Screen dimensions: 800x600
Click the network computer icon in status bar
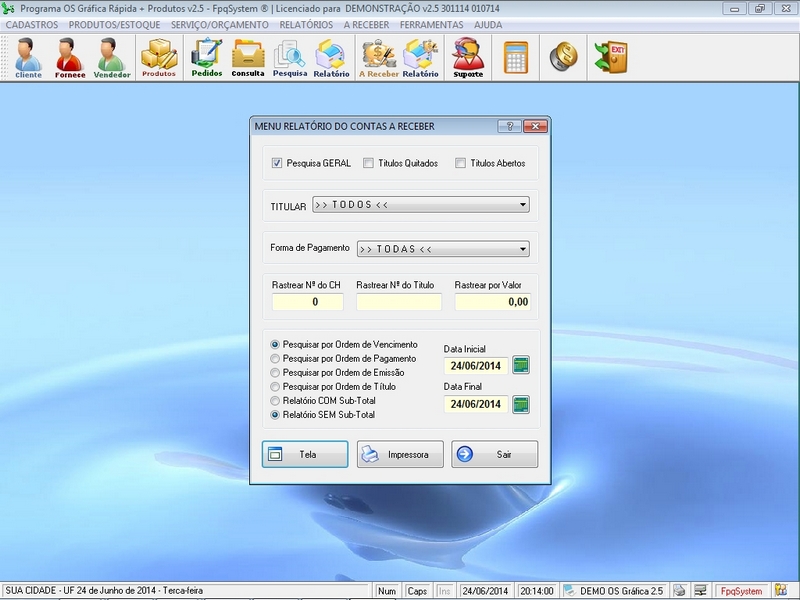click(x=701, y=590)
